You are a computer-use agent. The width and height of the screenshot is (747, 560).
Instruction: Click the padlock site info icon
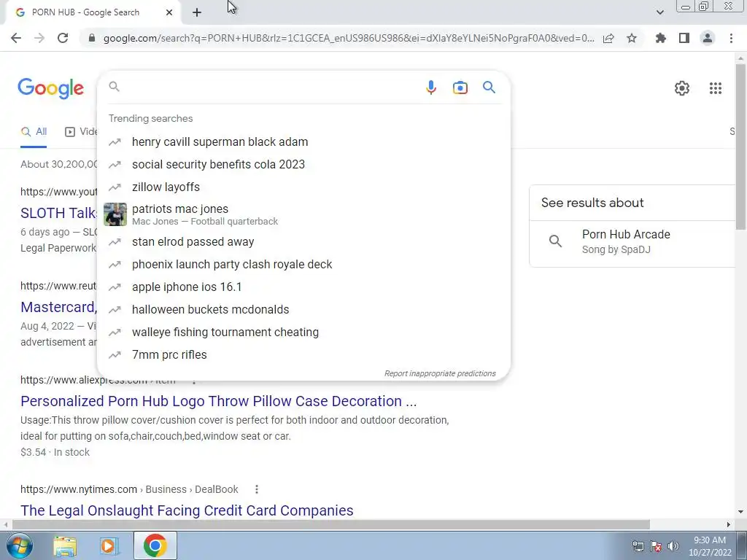click(92, 38)
